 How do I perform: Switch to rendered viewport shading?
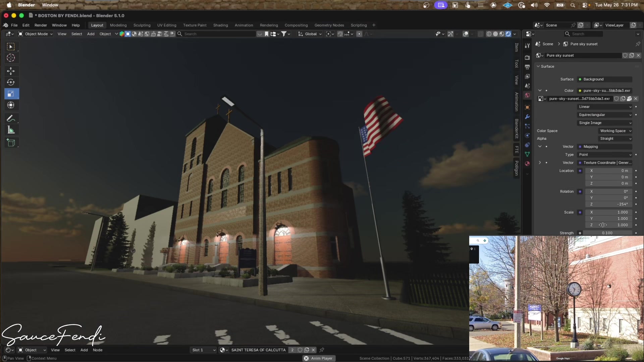[x=508, y=34]
